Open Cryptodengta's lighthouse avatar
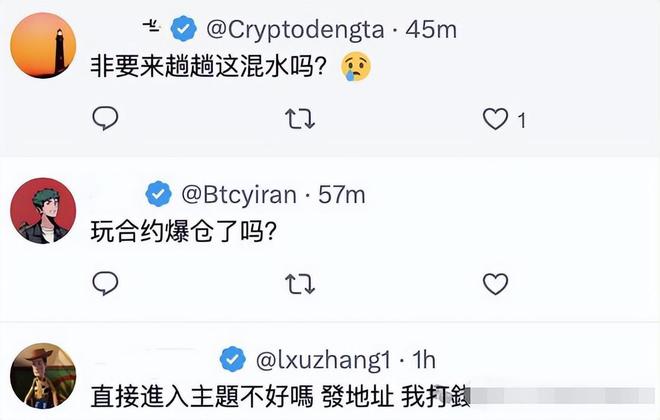This screenshot has width=660, height=420. (43, 46)
